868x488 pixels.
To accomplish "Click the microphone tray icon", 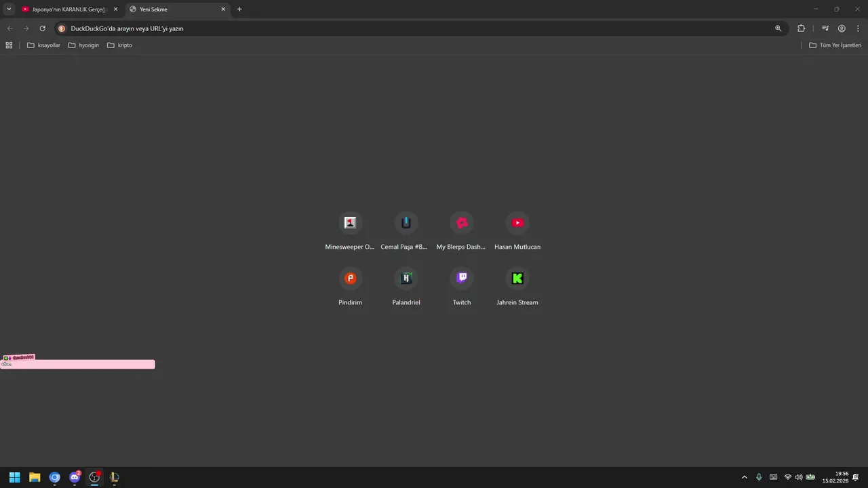I will pos(759,477).
